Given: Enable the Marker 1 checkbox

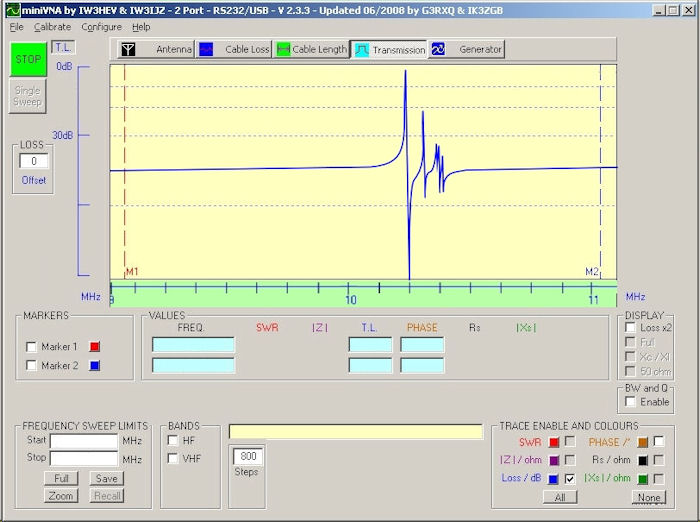Looking at the screenshot, I should pos(31,346).
